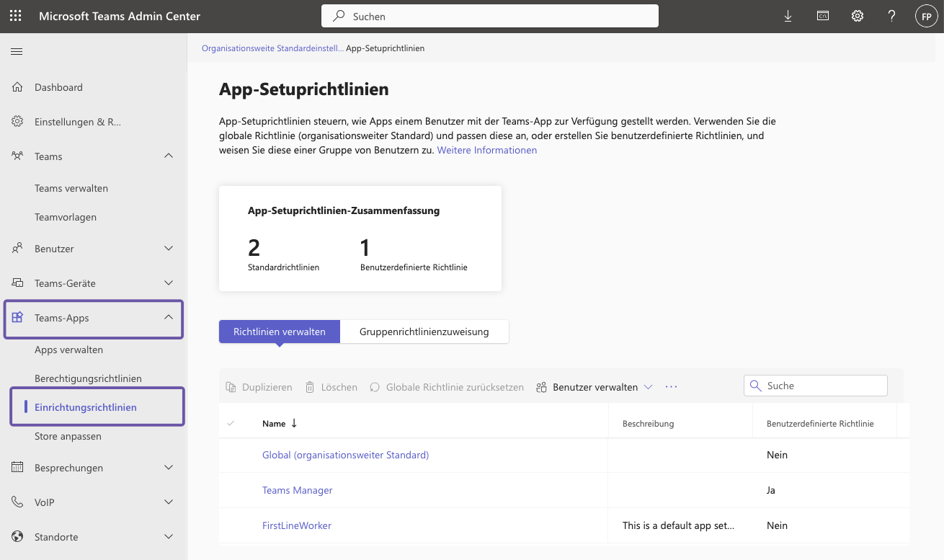Open the Cloud Shell icon in header
This screenshot has height=560, width=944.
pyautogui.click(x=822, y=16)
